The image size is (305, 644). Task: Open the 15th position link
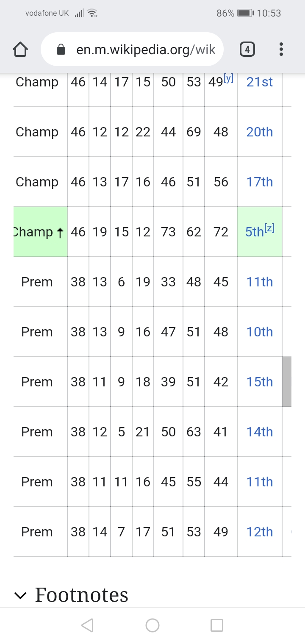pyautogui.click(x=259, y=382)
